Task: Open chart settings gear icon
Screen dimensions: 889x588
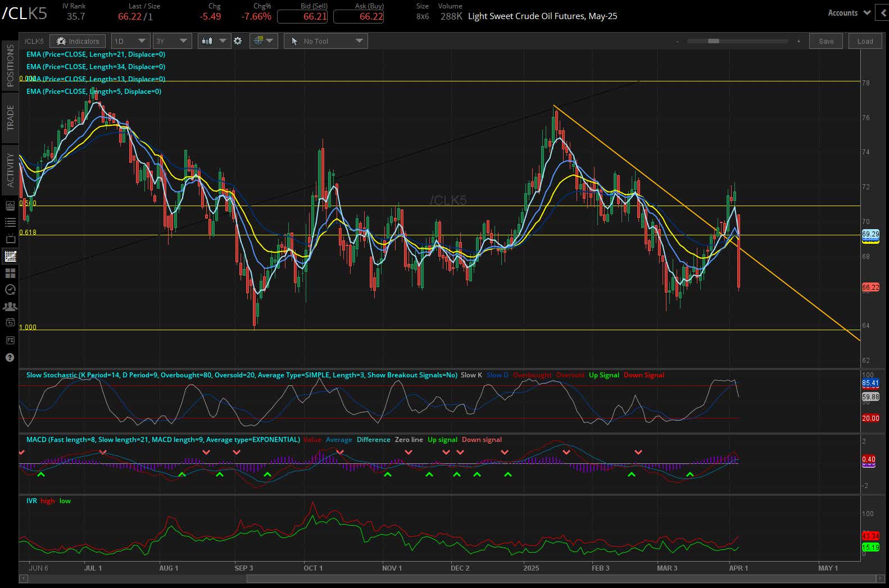Action: pyautogui.click(x=238, y=41)
